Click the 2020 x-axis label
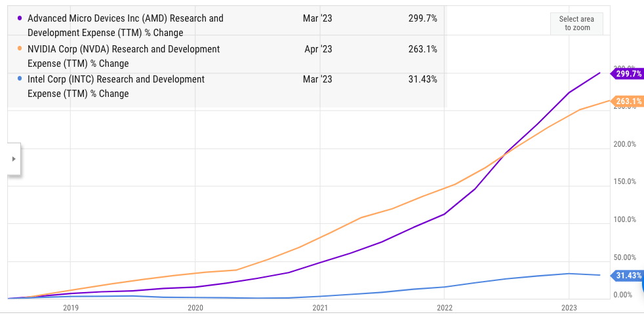The height and width of the screenshot is (317, 644). [x=195, y=308]
